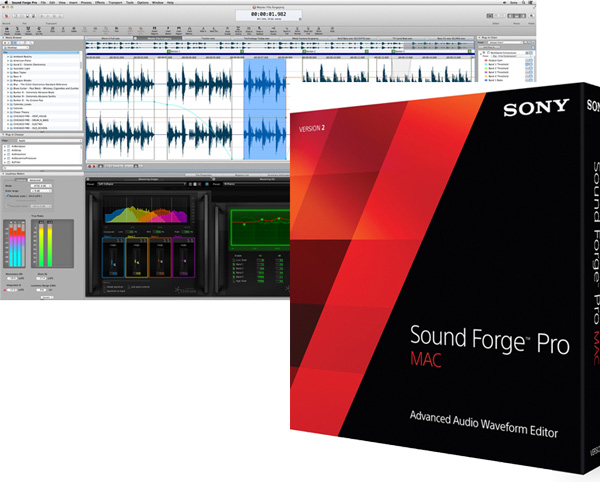Click the Zoom Normal icon
This screenshot has width=600, height=482.
(297, 31)
